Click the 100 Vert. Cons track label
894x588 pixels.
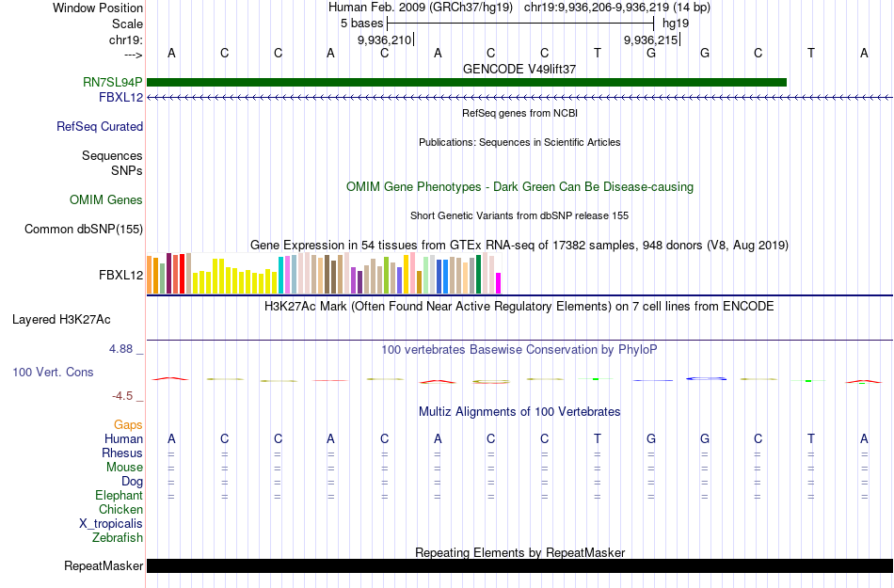[x=53, y=372]
